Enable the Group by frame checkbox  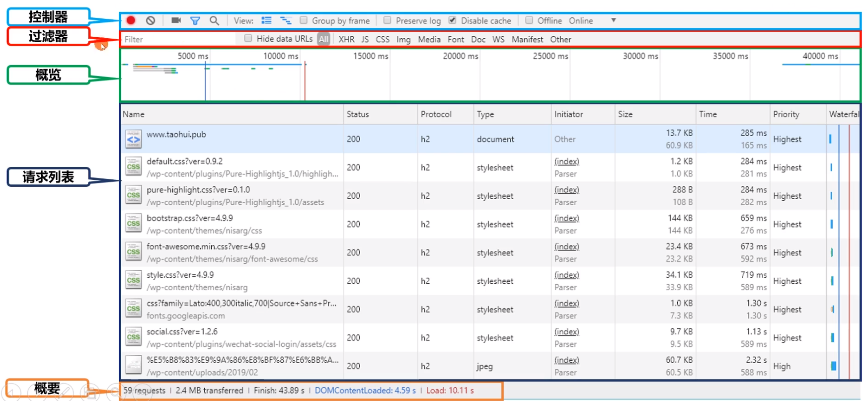(x=304, y=20)
